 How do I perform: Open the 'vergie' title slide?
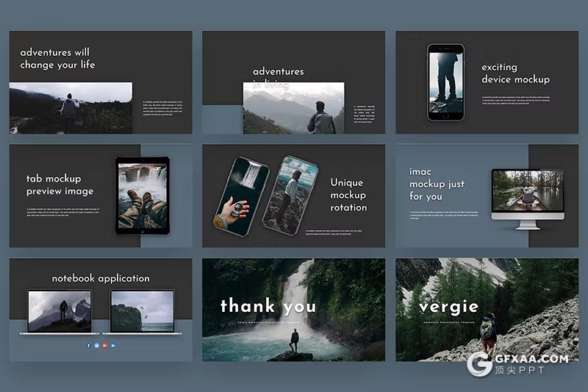[487, 310]
